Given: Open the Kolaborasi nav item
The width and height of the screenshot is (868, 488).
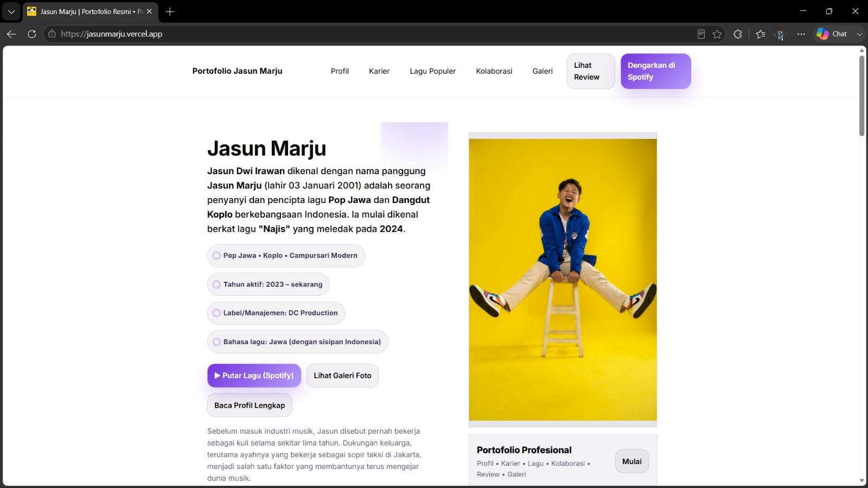Looking at the screenshot, I should tap(494, 71).
